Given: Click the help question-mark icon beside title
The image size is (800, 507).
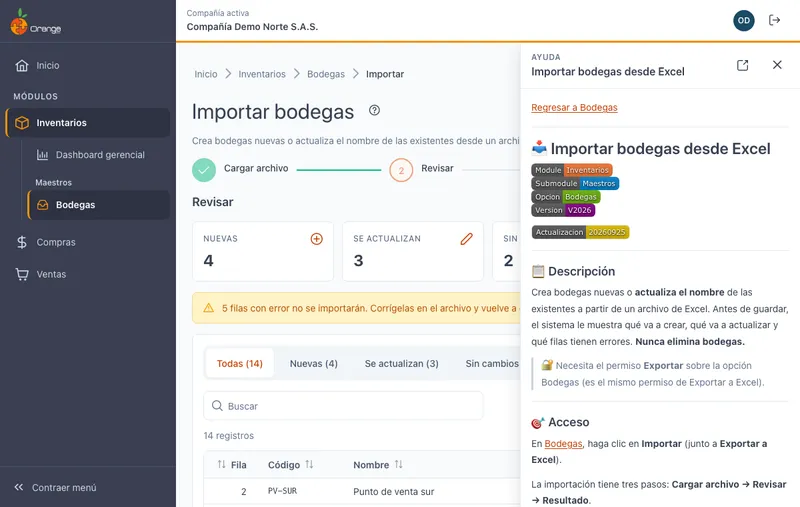Looking at the screenshot, I should pos(374,110).
